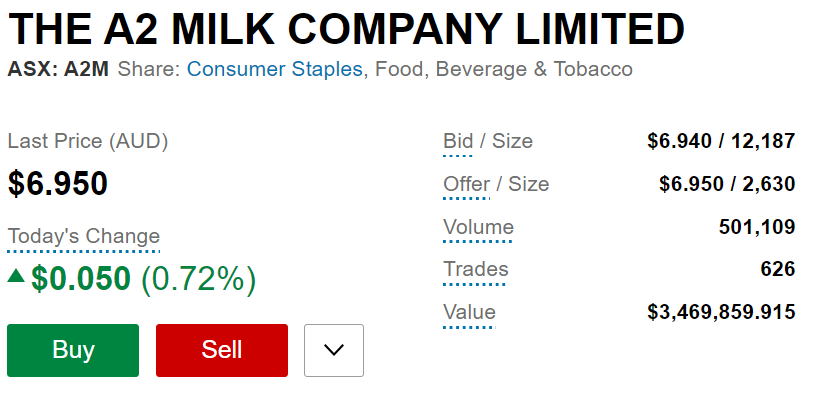Click THE A2 MILK COMPANY LIMITED heading
The width and height of the screenshot is (835, 394).
(346, 28)
